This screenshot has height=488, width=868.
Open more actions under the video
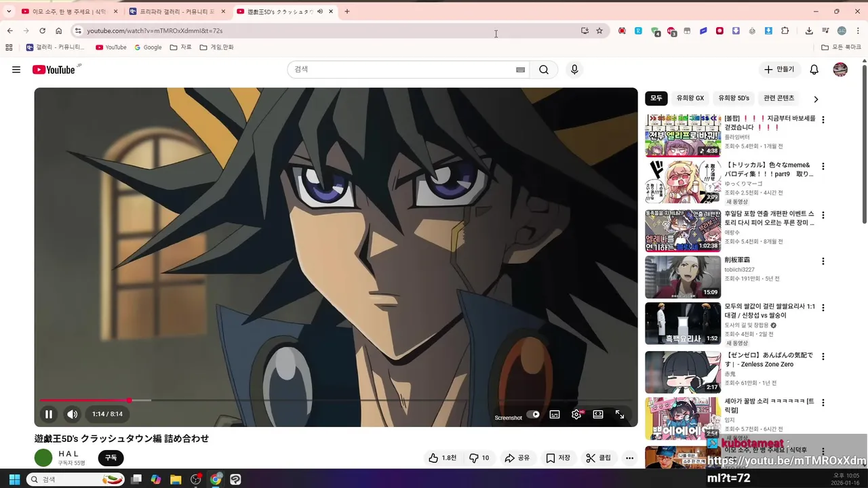(629, 458)
